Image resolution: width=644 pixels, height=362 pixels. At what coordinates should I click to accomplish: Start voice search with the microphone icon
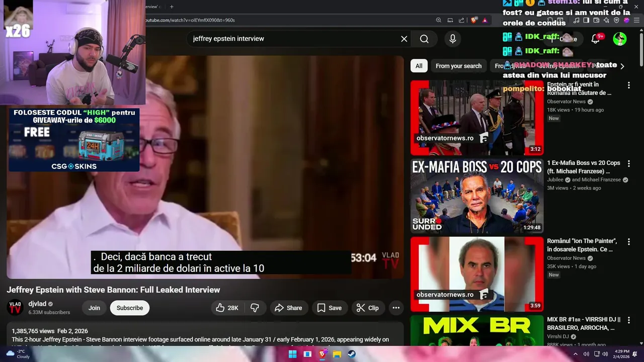pyautogui.click(x=453, y=39)
